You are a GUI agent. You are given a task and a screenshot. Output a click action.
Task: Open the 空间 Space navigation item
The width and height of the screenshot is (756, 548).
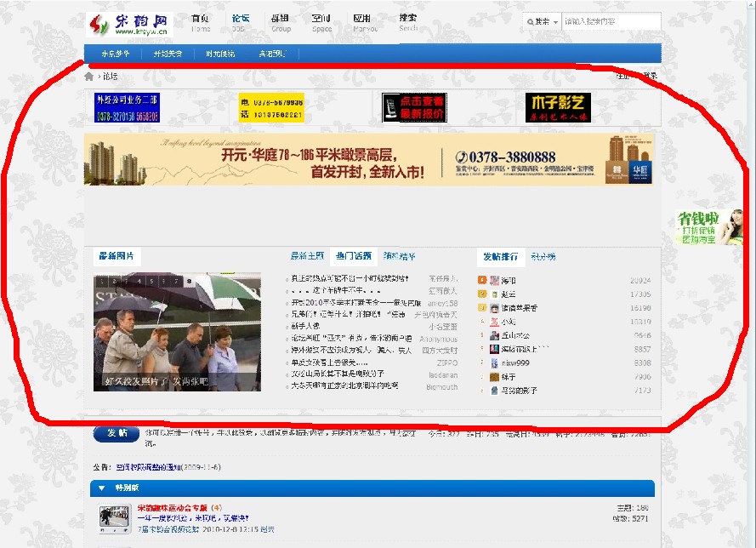[321, 23]
